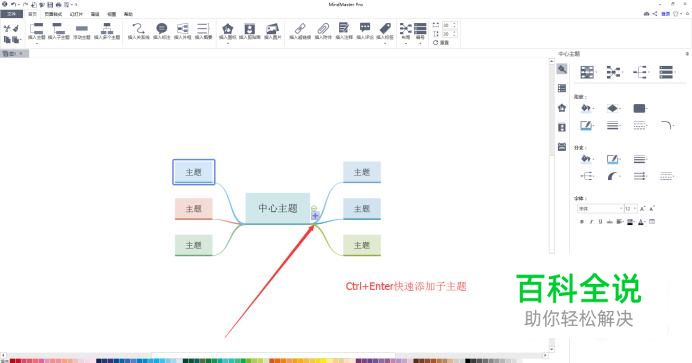Open the outline list tab in side panel
Screen dimensions: 692x363
(562, 88)
